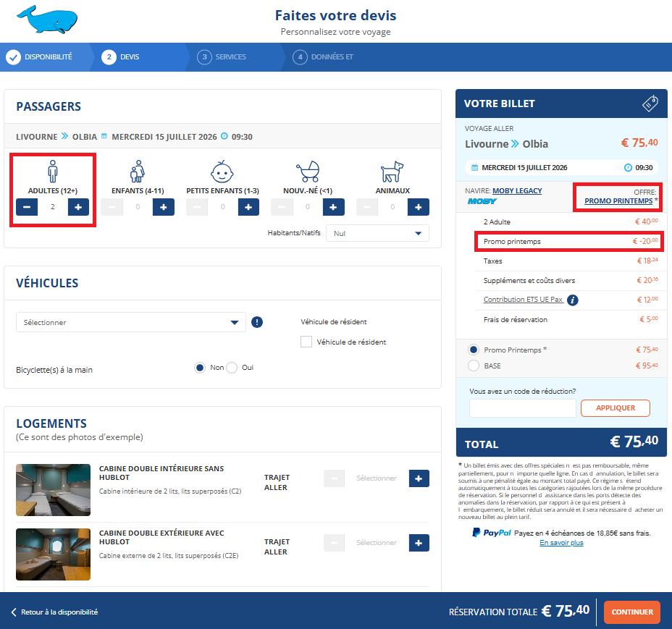672x629 pixels.
Task: Expand the Habitants/Natifs dropdown
Action: [377, 234]
